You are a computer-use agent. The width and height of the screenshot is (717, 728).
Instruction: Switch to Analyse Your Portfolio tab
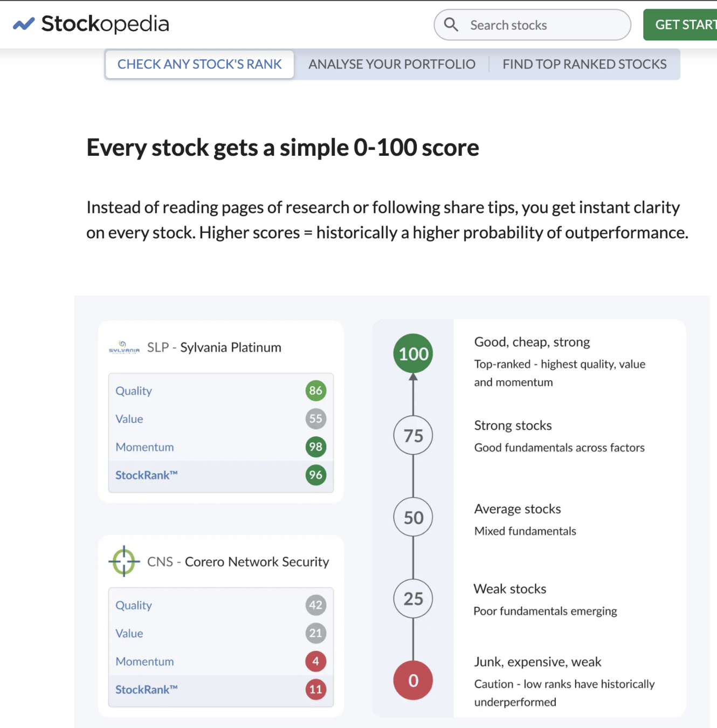click(392, 64)
